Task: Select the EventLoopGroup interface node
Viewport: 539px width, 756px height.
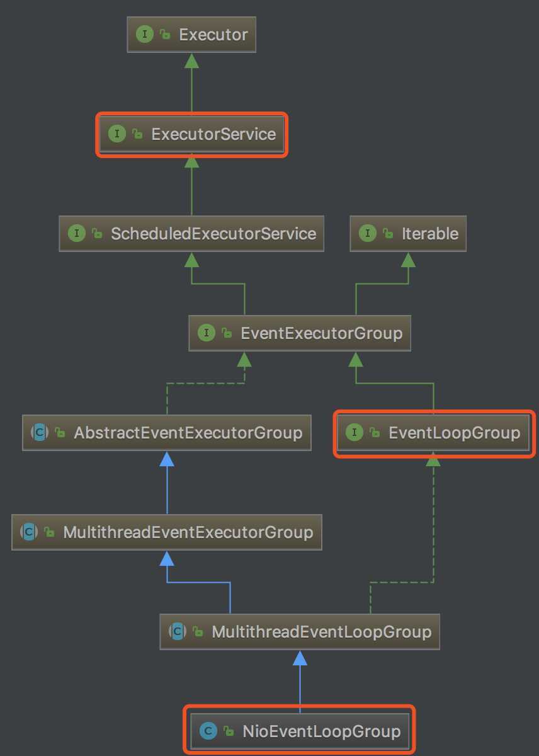Action: click(x=434, y=433)
